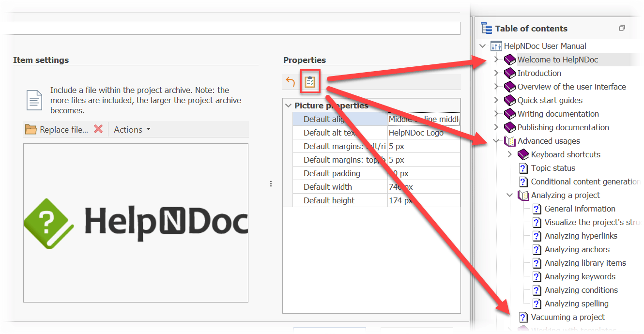Click the Replace file... button
This screenshot has width=644, height=334.
click(x=57, y=129)
